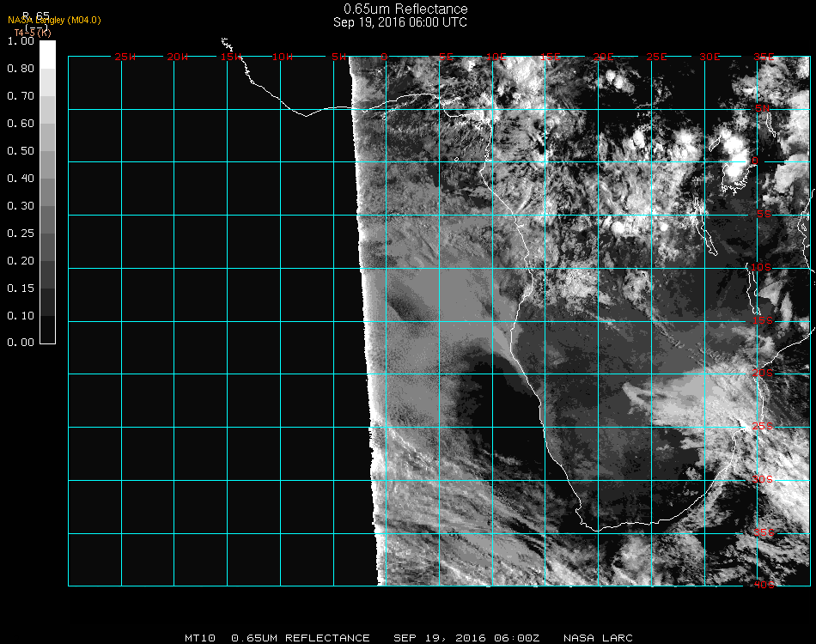The height and width of the screenshot is (644, 816).
Task: Click the 0.30 colorbar scale value
Action: (x=21, y=207)
